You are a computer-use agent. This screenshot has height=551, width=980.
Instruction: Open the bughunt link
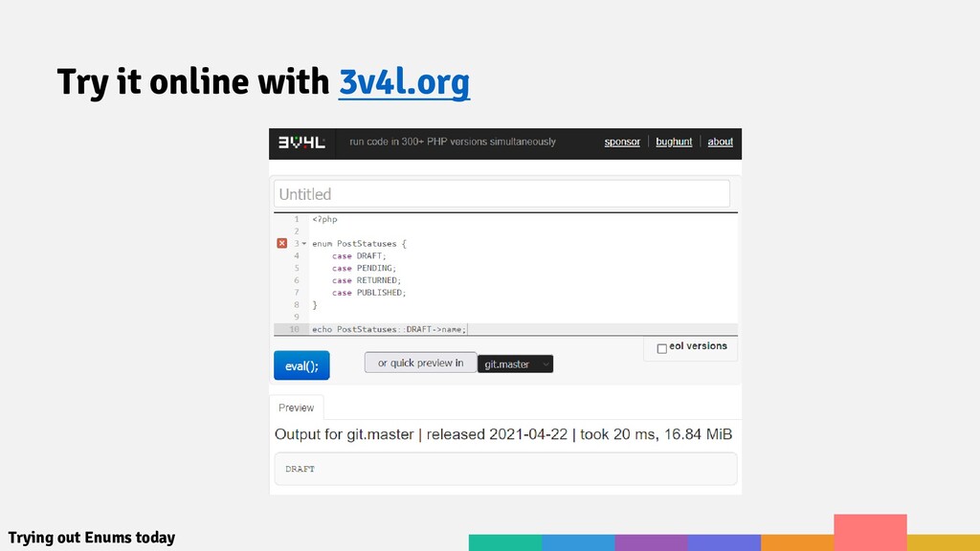[x=674, y=142]
